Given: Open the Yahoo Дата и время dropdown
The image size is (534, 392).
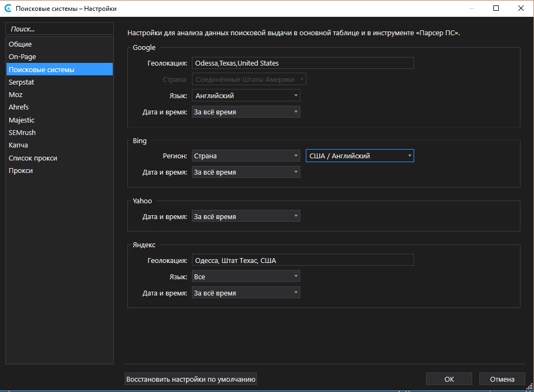Looking at the screenshot, I should coord(246,216).
